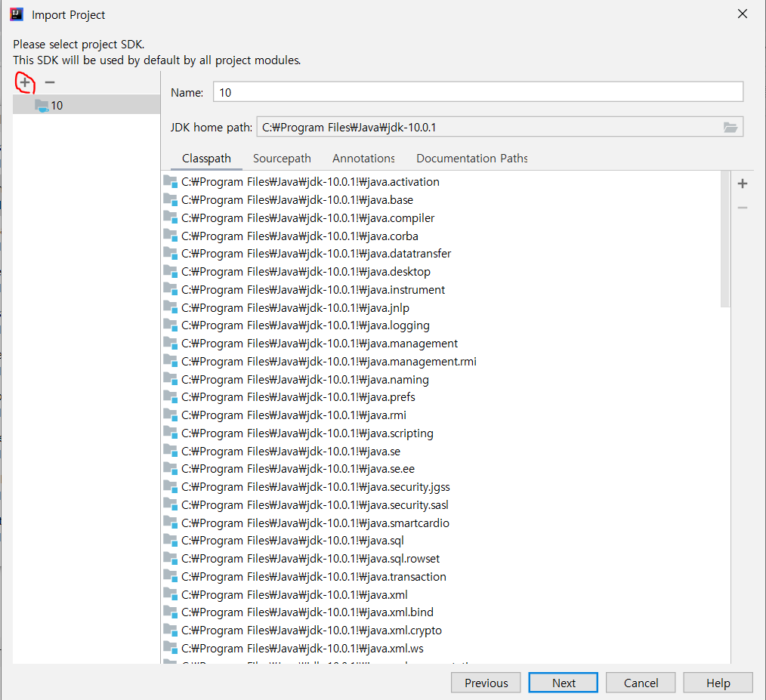Select SDK named 10 in list

click(86, 105)
